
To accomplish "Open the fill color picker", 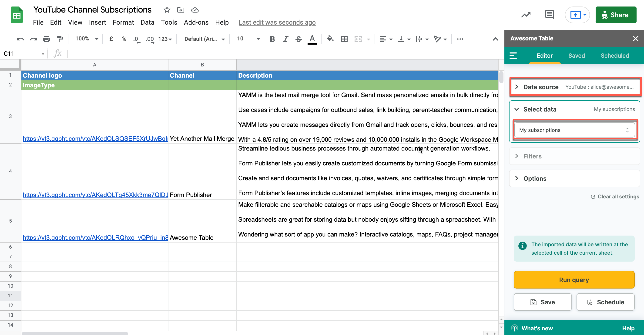I will click(330, 39).
